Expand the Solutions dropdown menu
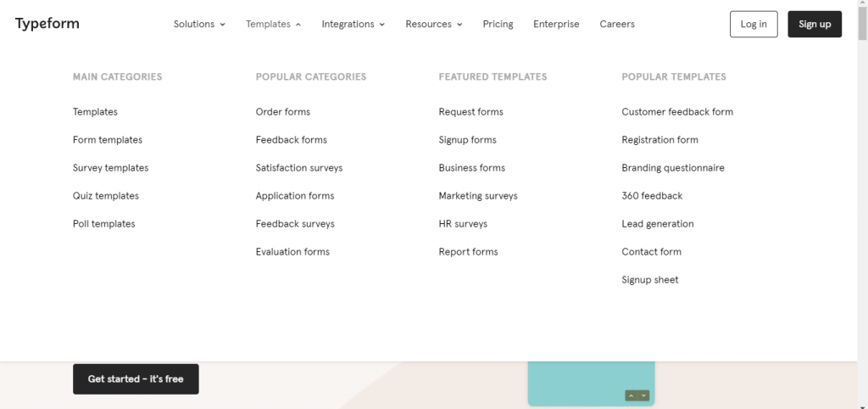 coord(199,25)
